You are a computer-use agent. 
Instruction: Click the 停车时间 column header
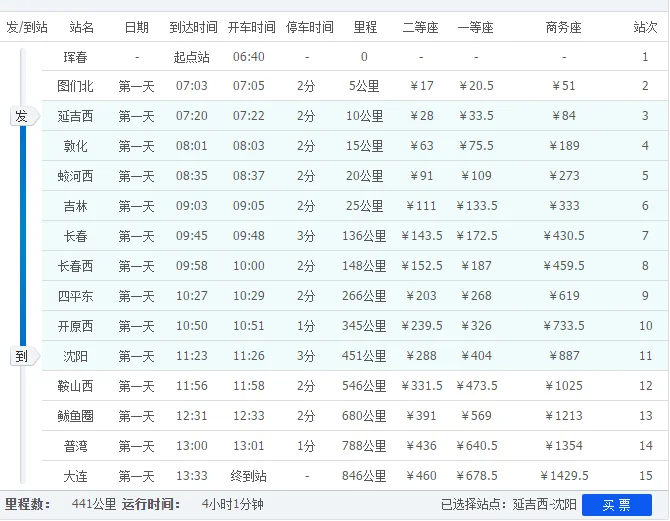(309, 27)
